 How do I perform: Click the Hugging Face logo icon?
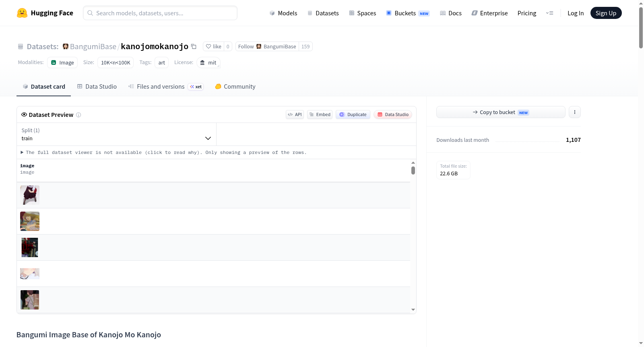pyautogui.click(x=22, y=13)
